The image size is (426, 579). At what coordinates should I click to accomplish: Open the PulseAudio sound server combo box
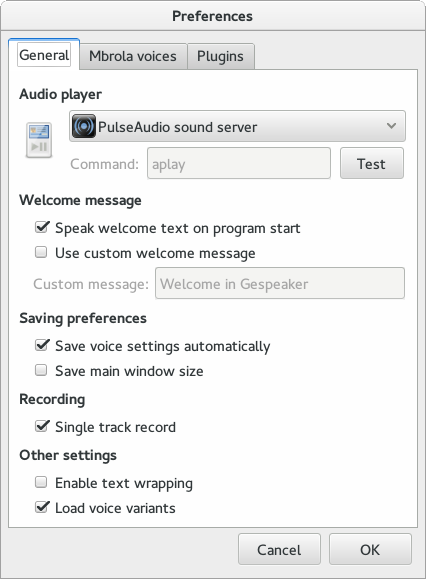tap(237, 126)
